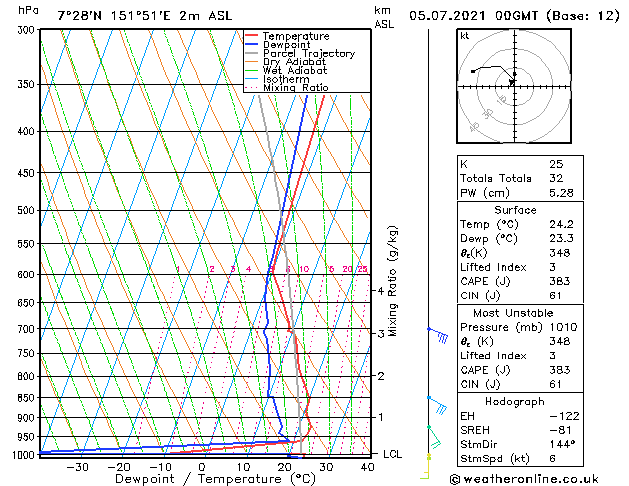Screen dimensions: 629x486
Task: Select the 'Mixing Ratio' legend label
Action: pyautogui.click(x=296, y=87)
